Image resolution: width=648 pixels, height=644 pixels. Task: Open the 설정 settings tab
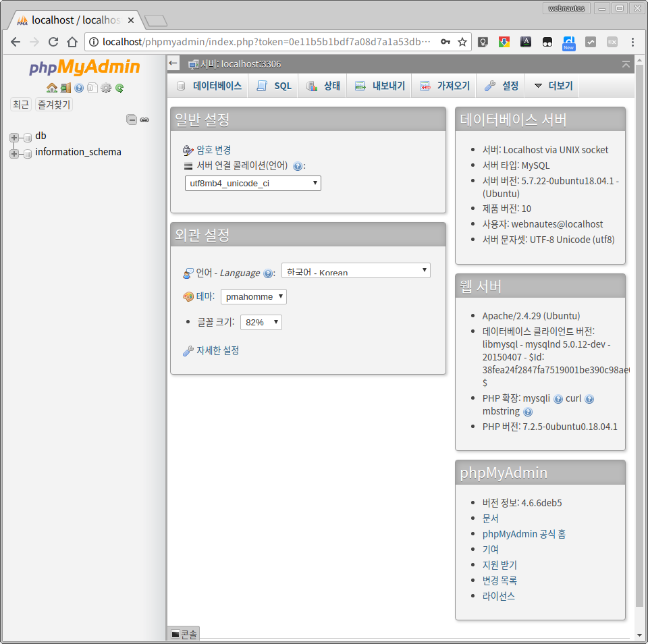click(502, 86)
